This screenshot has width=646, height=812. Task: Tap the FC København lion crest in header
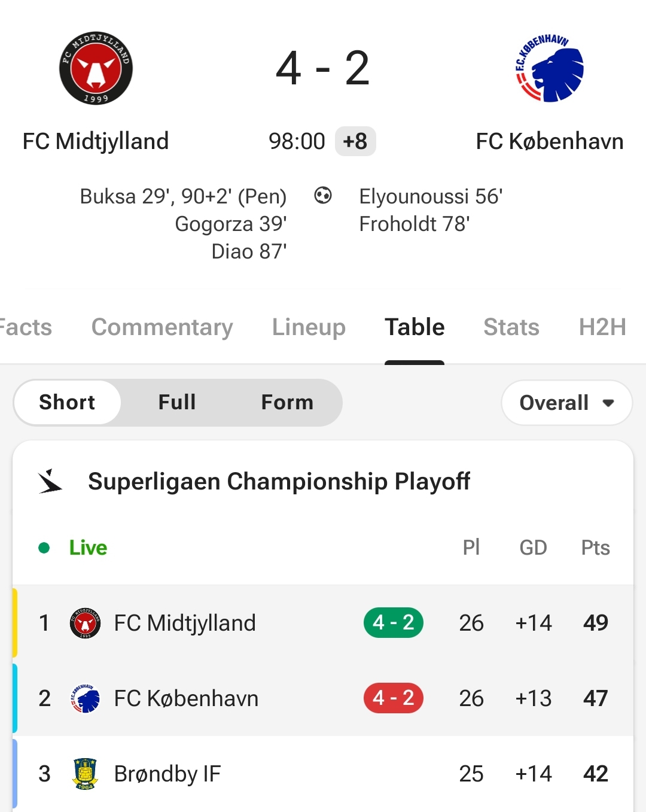pyautogui.click(x=549, y=68)
